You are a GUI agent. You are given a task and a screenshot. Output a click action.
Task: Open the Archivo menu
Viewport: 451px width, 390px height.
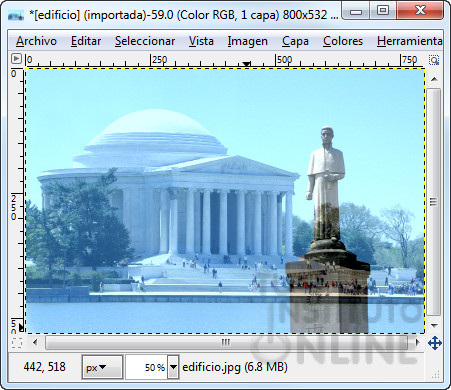36,41
